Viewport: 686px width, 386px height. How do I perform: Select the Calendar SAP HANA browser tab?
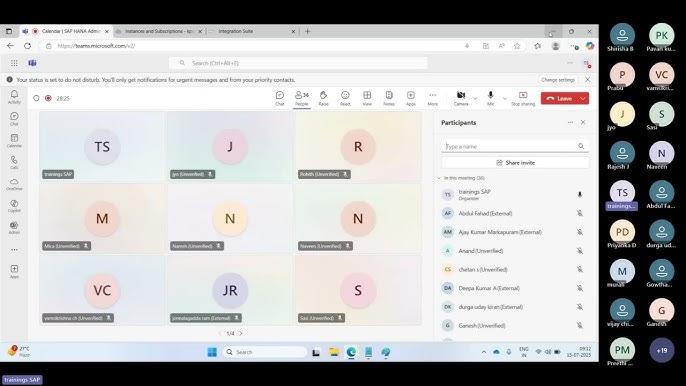pyautogui.click(x=66, y=31)
